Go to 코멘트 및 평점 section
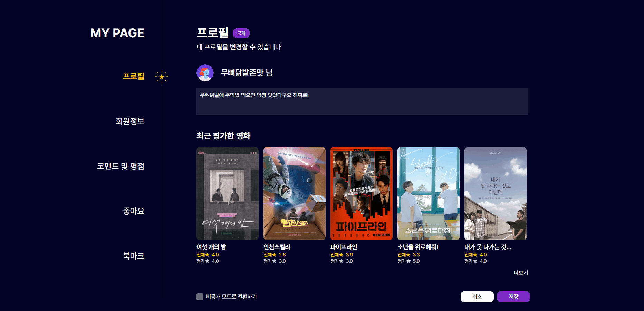 [x=121, y=166]
